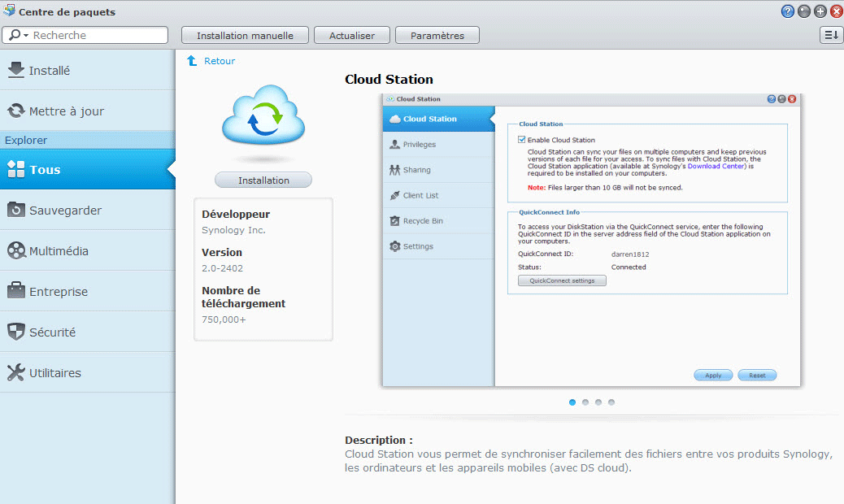Viewport: 844px width, 504px height.
Task: Select the Tous category
Action: coord(88,169)
